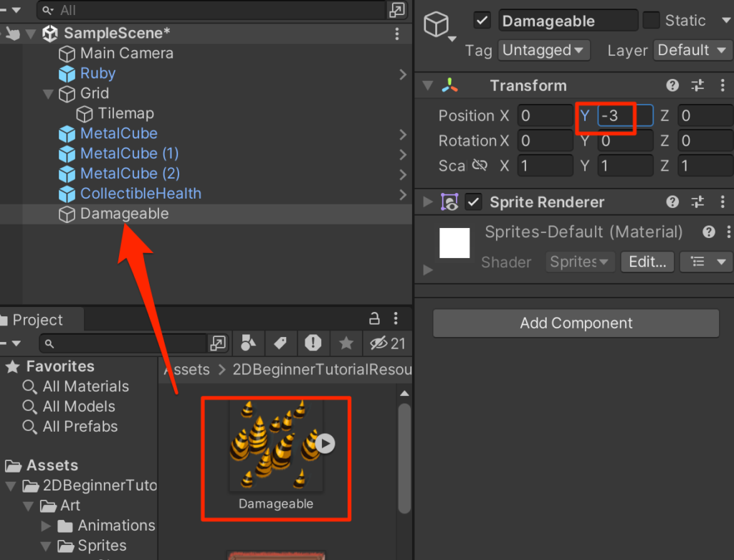Open the Transform component help icon

pyautogui.click(x=672, y=85)
